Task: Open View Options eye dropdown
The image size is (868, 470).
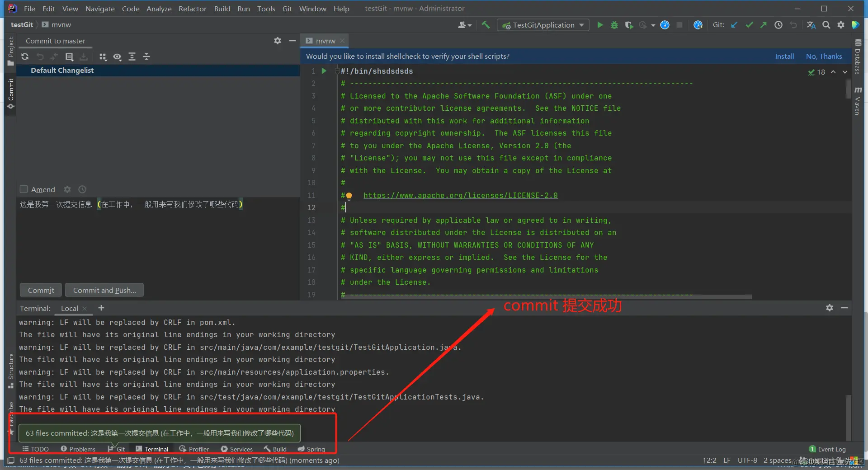Action: point(118,56)
